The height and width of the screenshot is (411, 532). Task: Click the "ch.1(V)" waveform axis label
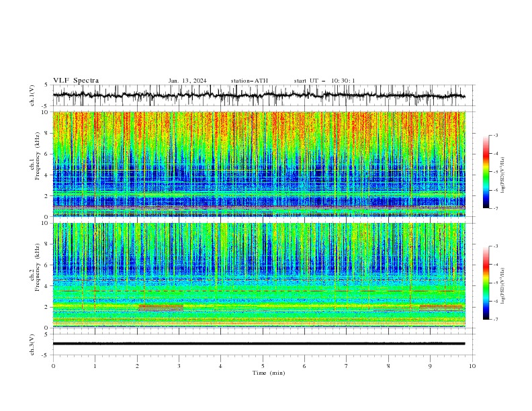point(32,95)
